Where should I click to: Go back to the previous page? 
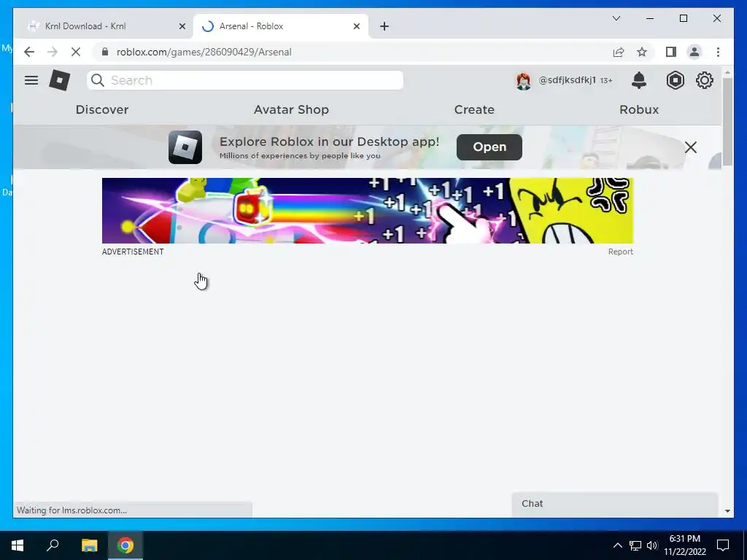tap(29, 52)
